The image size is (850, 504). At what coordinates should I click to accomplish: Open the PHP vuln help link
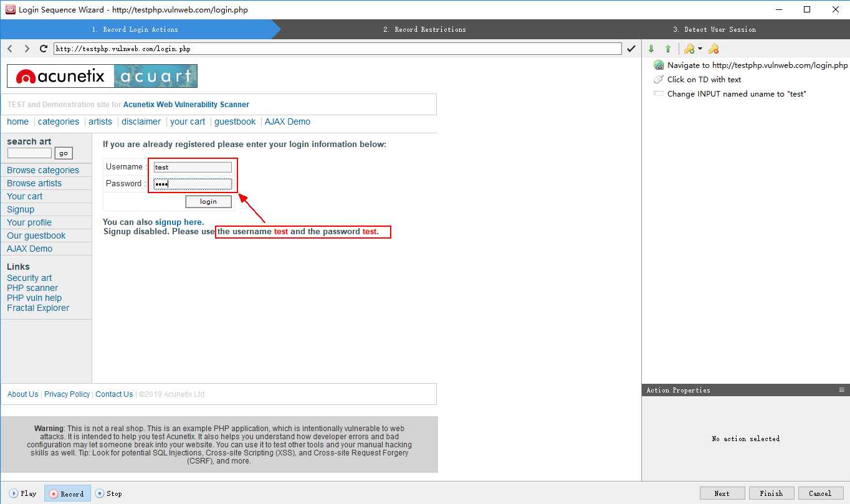(34, 298)
